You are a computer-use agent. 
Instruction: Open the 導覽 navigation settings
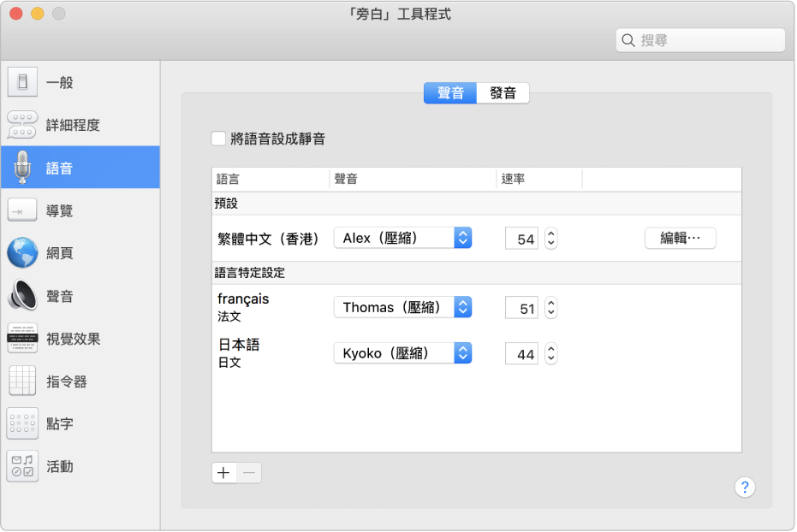pyautogui.click(x=60, y=210)
